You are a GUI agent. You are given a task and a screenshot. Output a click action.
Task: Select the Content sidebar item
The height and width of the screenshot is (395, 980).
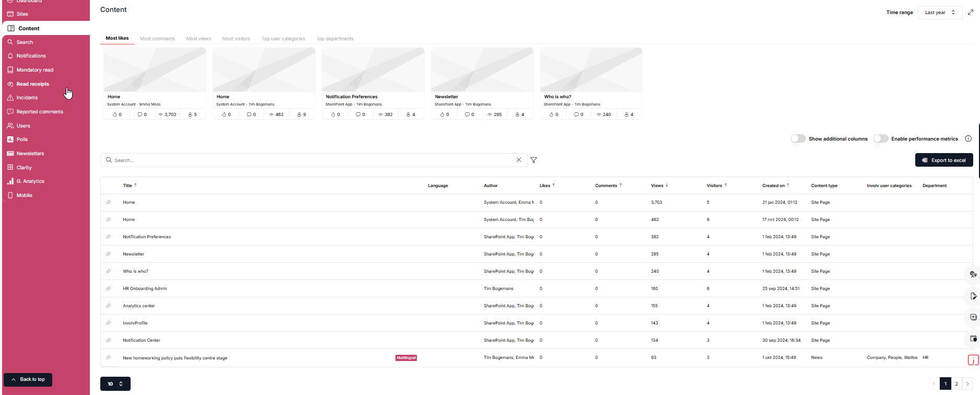[46, 28]
